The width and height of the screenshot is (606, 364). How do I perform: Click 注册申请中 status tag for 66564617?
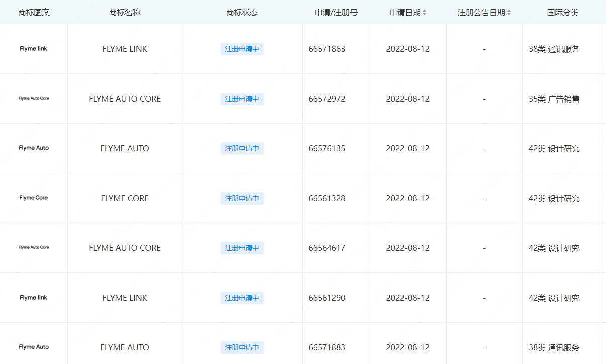tap(242, 248)
